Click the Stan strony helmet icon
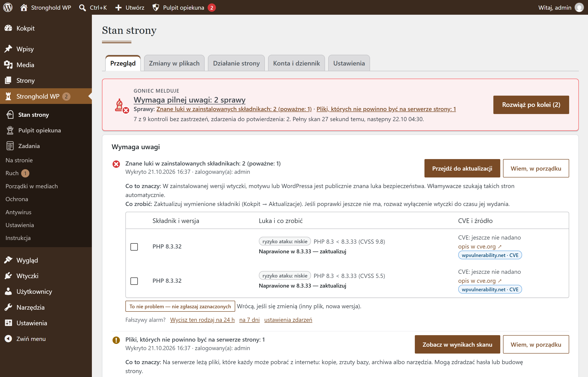 click(x=10, y=114)
